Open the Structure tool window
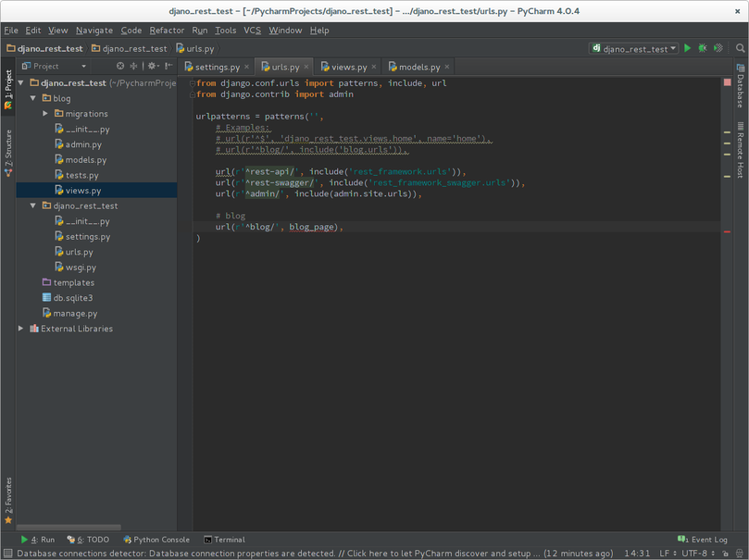The image size is (749, 560). point(8,153)
